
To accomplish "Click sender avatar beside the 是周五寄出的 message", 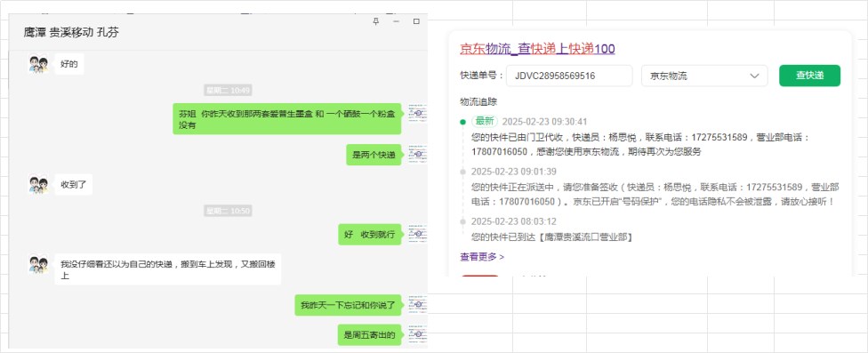I will tap(419, 334).
